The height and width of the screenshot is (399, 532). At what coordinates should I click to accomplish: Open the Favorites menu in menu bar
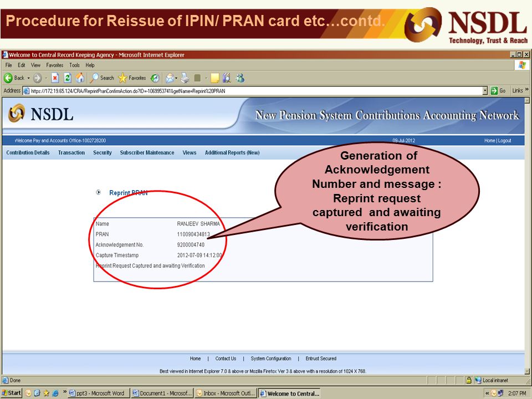tap(55, 65)
